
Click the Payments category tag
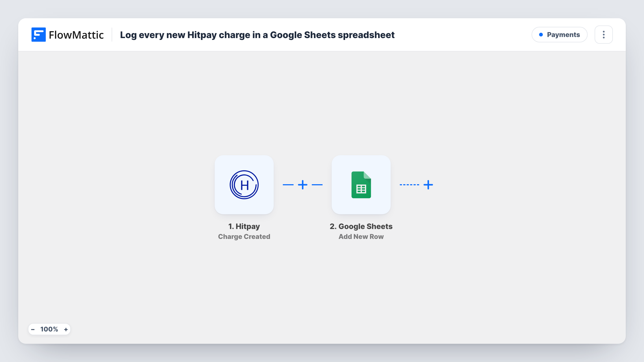tap(559, 35)
